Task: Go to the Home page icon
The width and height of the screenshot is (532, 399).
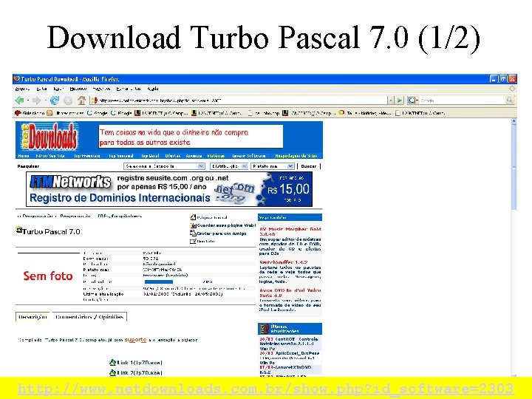Action: [81, 100]
